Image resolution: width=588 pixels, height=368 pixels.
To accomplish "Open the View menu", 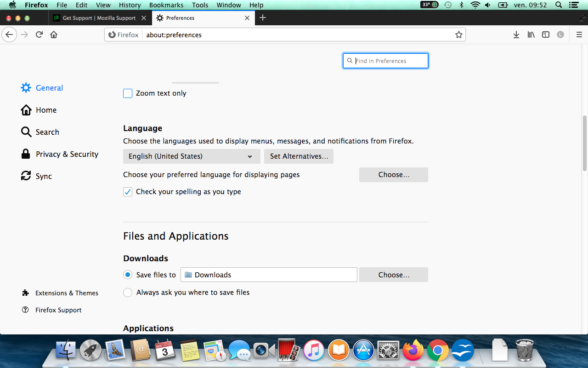I will click(x=103, y=5).
